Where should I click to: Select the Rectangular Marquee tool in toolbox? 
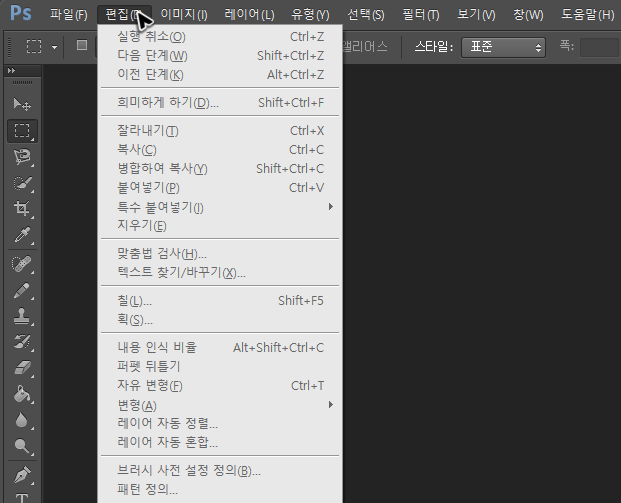[x=22, y=131]
